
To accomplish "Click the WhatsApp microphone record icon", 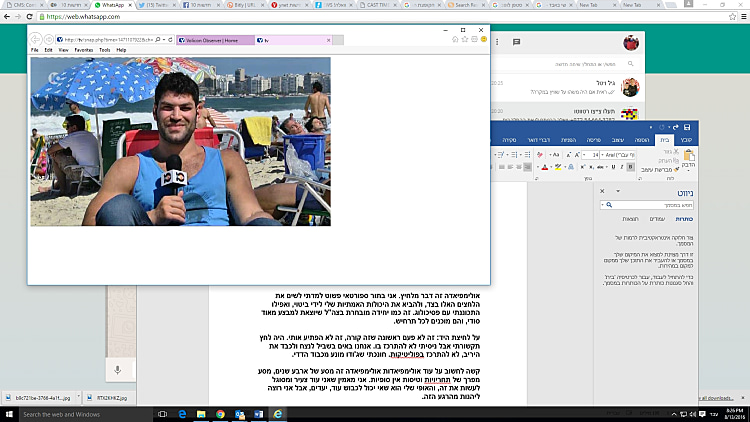I will (x=117, y=371).
